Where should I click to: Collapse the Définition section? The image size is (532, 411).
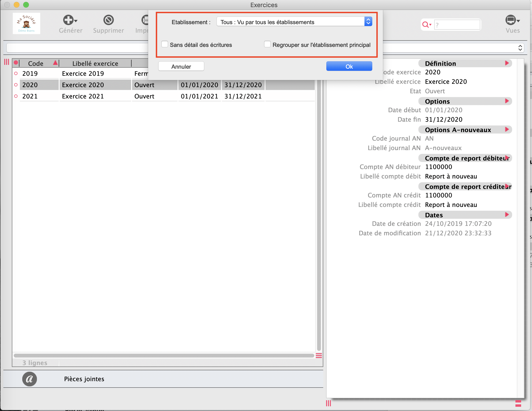pyautogui.click(x=507, y=63)
